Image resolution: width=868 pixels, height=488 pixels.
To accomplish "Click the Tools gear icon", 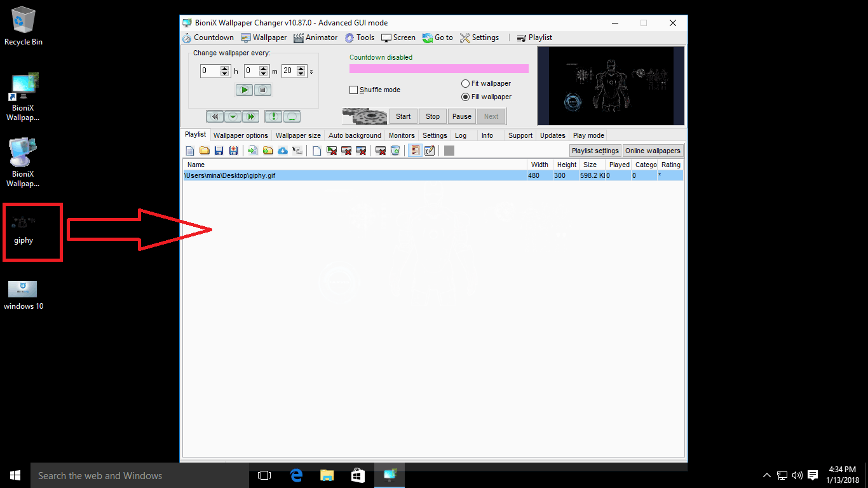I will 348,37.
